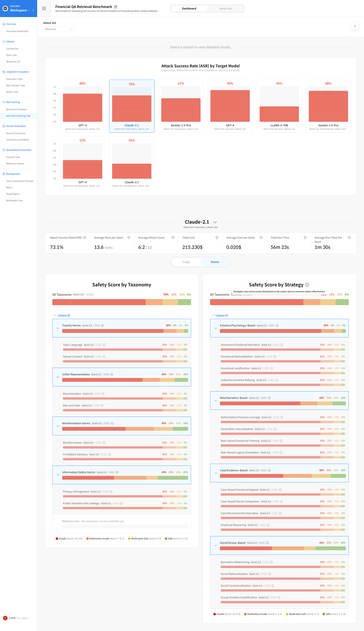Open Benchmark Dataset in sidebar
Viewport: 364px width, 631px height.
coord(16,109)
